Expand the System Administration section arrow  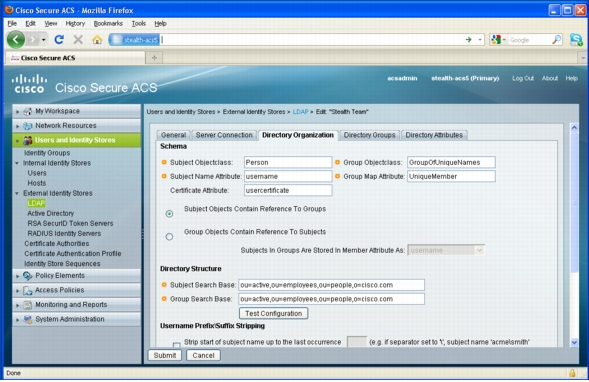(17, 320)
